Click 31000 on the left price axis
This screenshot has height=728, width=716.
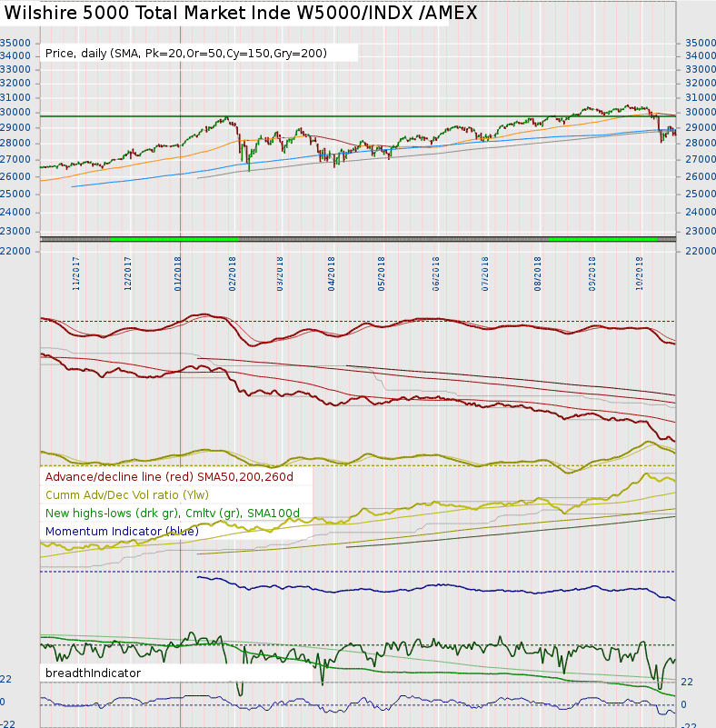pos(15,97)
